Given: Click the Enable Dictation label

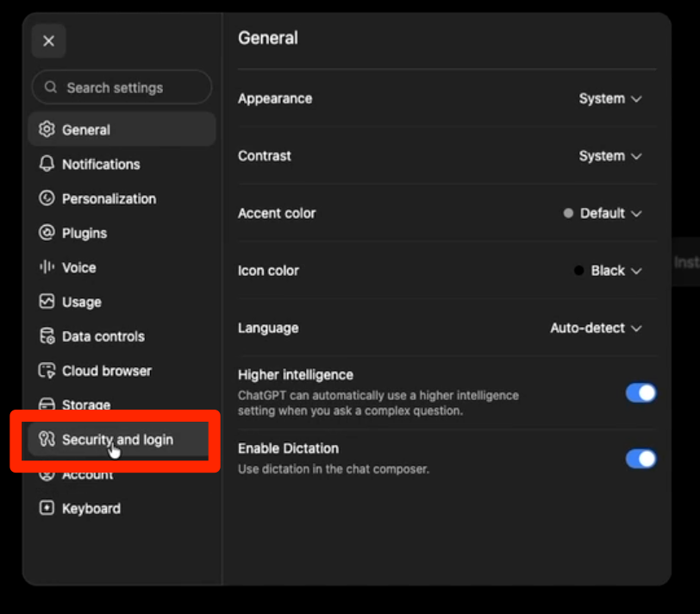Looking at the screenshot, I should 289,448.
